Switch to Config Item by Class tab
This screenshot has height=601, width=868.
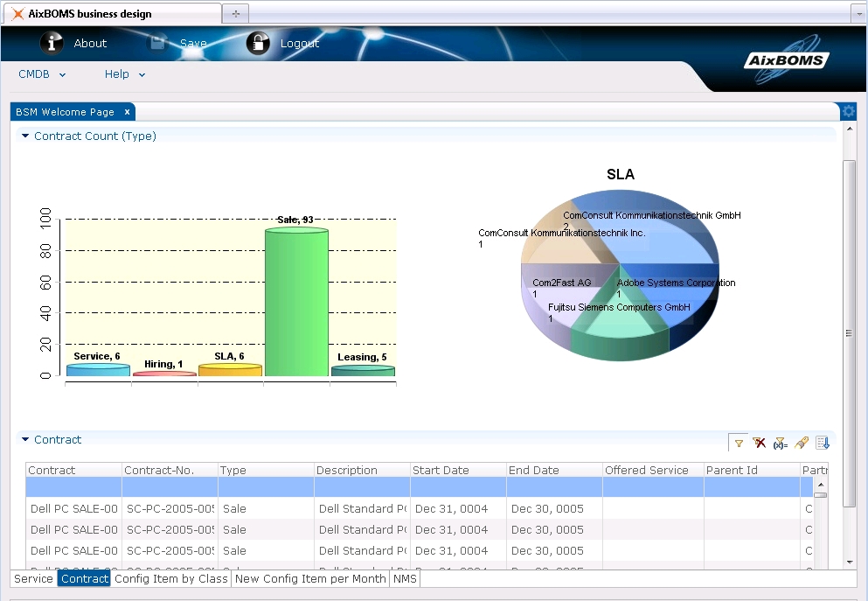click(171, 579)
